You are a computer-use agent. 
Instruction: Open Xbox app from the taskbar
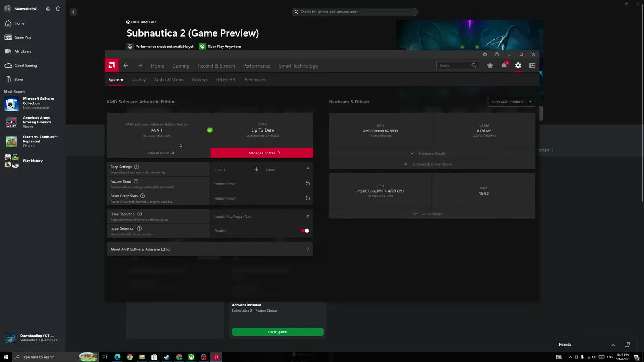pos(192,357)
